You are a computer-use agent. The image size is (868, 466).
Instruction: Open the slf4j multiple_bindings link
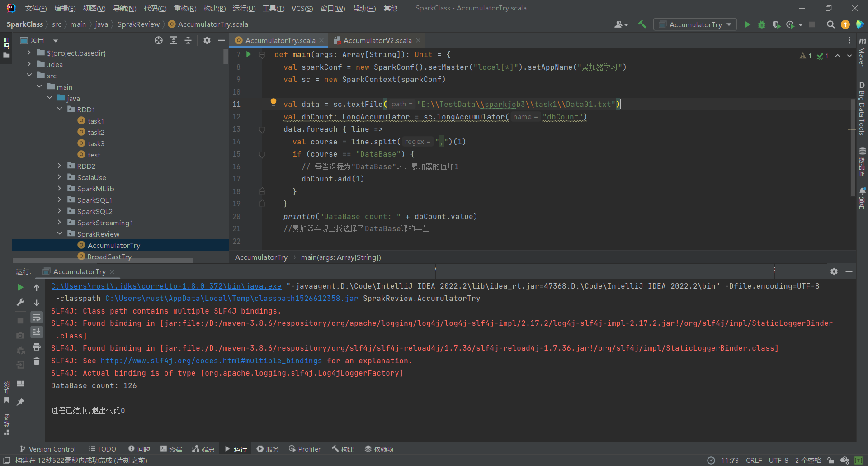(211, 361)
